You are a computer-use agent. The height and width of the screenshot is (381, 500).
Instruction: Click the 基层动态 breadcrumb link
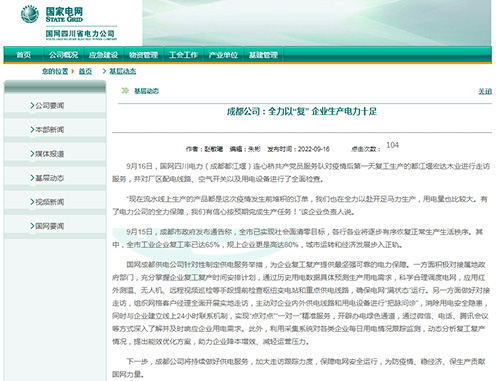coord(123,71)
